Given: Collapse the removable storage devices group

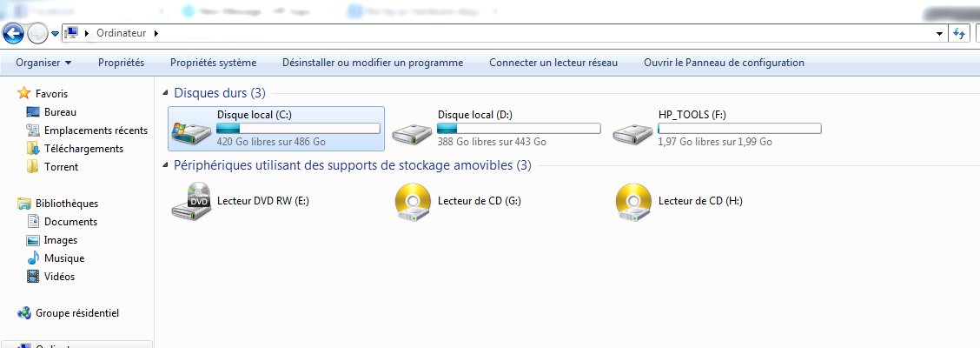Looking at the screenshot, I should 166,165.
